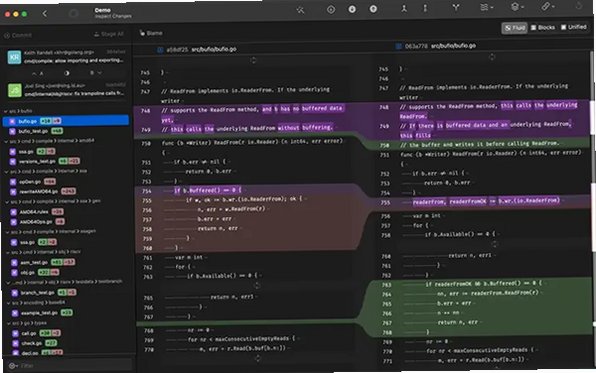596x373 pixels.
Task: Select Keith Randall's cmd/compile commit
Action: point(67,57)
